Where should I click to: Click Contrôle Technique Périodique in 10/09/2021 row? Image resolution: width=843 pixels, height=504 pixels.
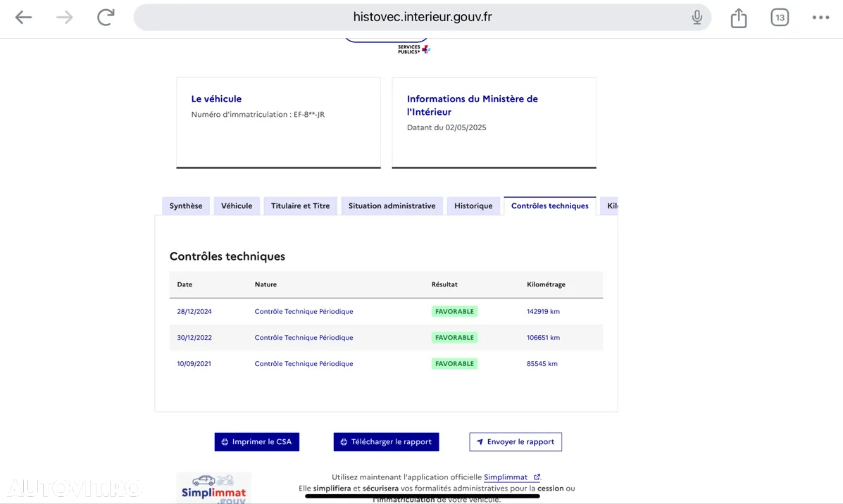[304, 364]
